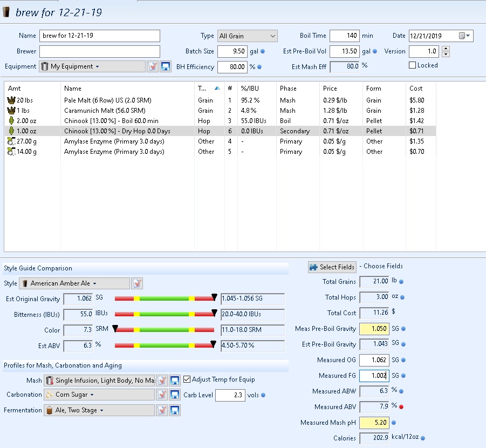Click the edit icon for the Mash profile
Screen dimensions: 486x448
pyautogui.click(x=162, y=381)
